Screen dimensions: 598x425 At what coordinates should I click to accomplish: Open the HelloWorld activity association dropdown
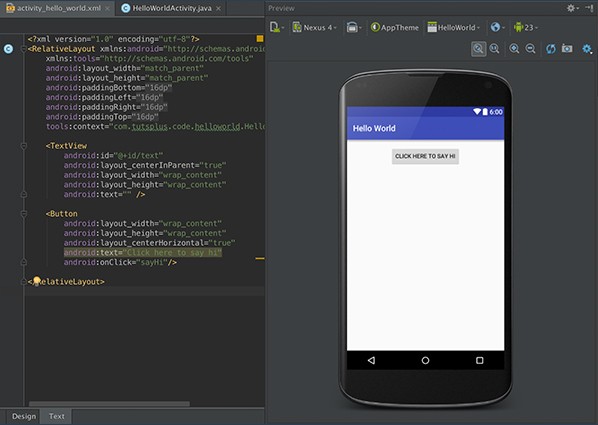click(454, 27)
